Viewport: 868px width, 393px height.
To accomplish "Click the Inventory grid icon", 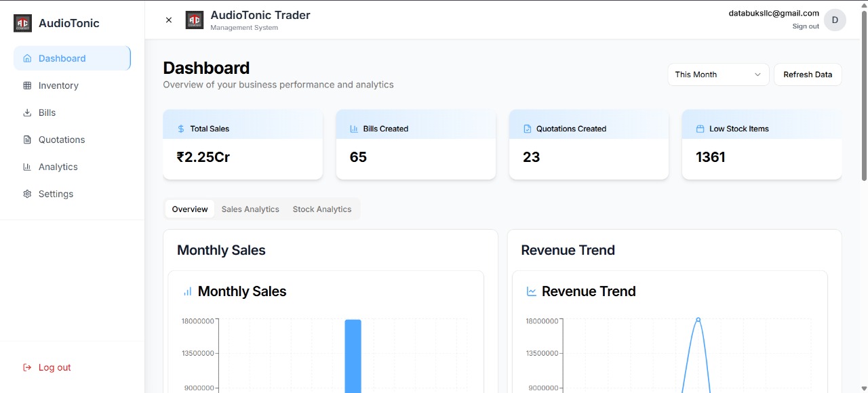I will coord(27,85).
